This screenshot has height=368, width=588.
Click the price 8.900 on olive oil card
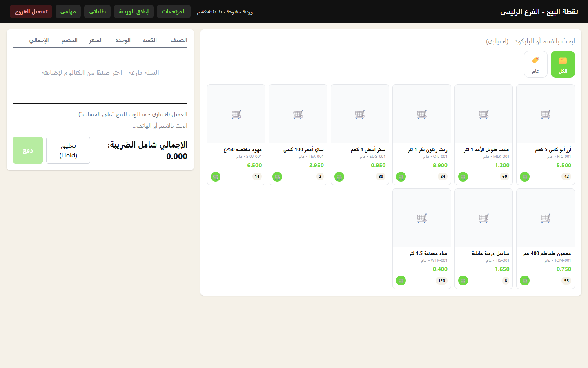click(440, 165)
